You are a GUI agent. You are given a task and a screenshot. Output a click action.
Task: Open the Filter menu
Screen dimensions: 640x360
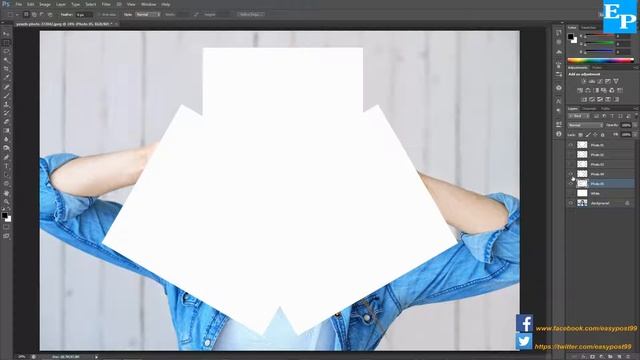click(106, 4)
